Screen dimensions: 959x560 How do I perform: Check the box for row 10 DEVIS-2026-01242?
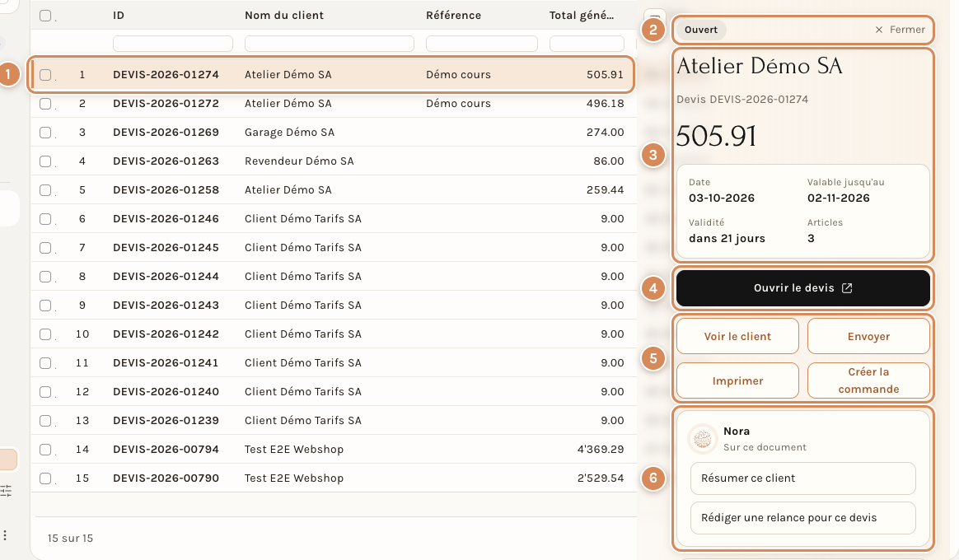click(45, 334)
